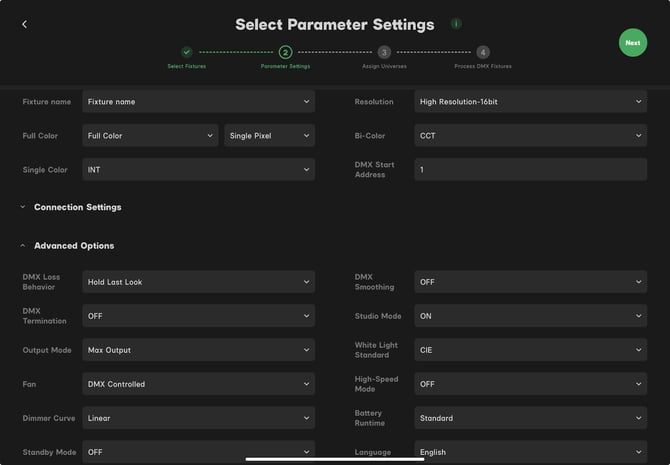
Task: Open Fan dropdown showing DMX Controlled
Action: click(199, 384)
